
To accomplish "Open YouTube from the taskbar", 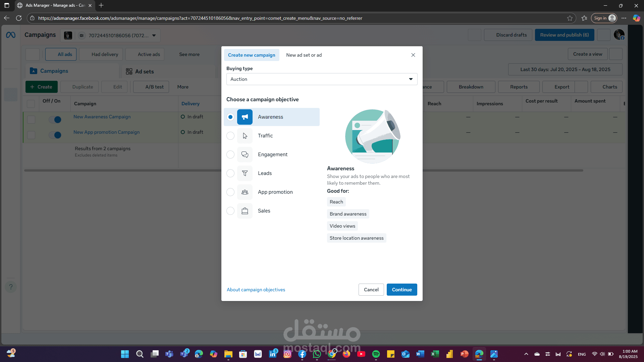I will pyautogui.click(x=361, y=354).
